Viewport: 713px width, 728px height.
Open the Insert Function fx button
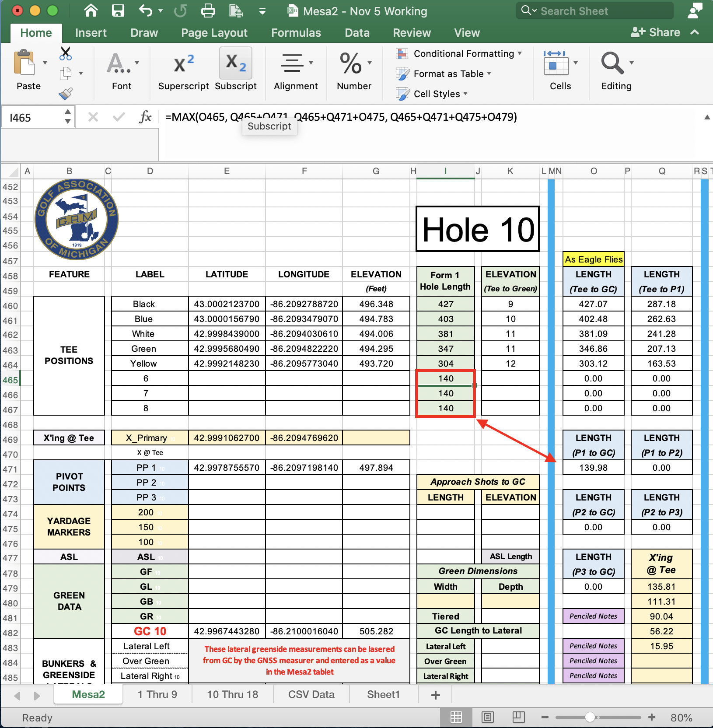tap(145, 117)
